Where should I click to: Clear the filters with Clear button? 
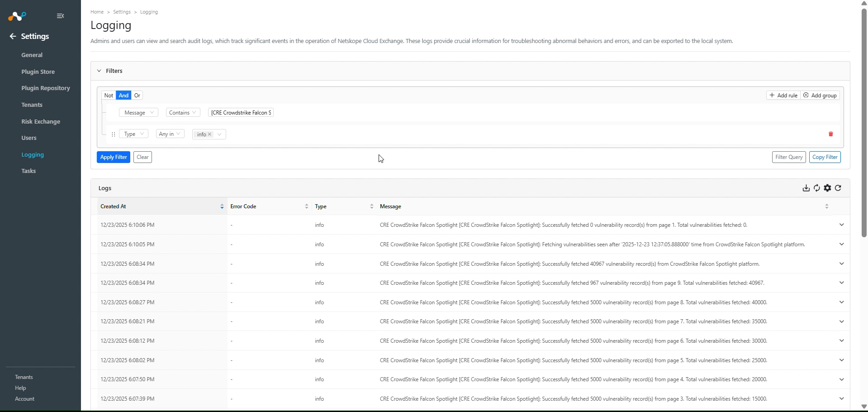tap(143, 157)
